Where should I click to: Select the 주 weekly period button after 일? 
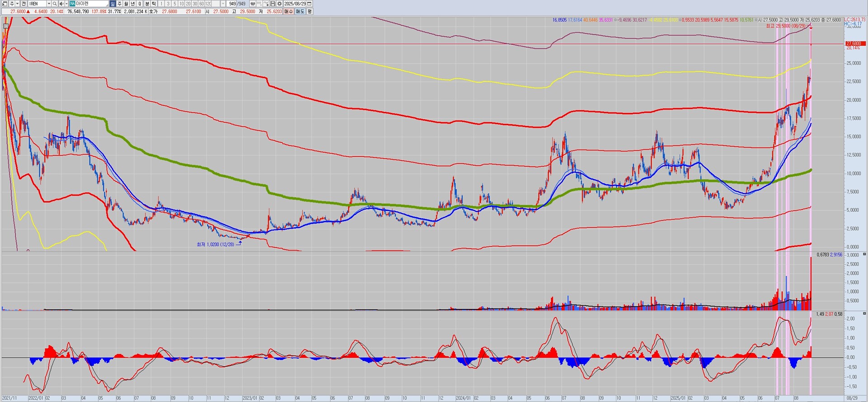(x=119, y=4)
